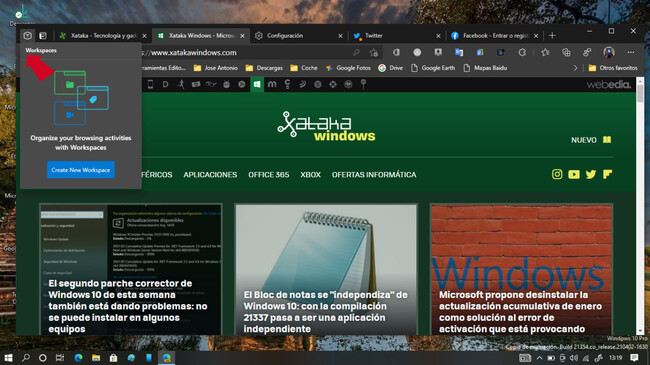This screenshot has width=650, height=365.
Task: Click the user profile avatar
Action: pos(609,52)
